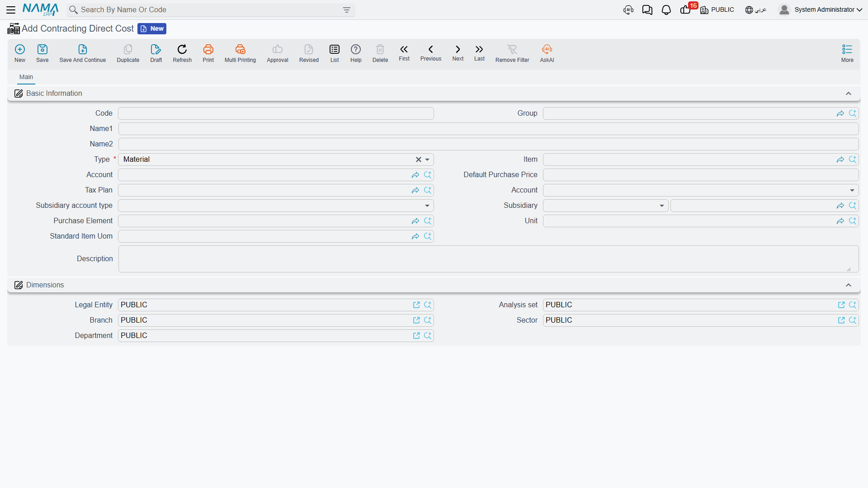868x488 pixels.
Task: Click the Delete trash icon
Action: pos(380,53)
